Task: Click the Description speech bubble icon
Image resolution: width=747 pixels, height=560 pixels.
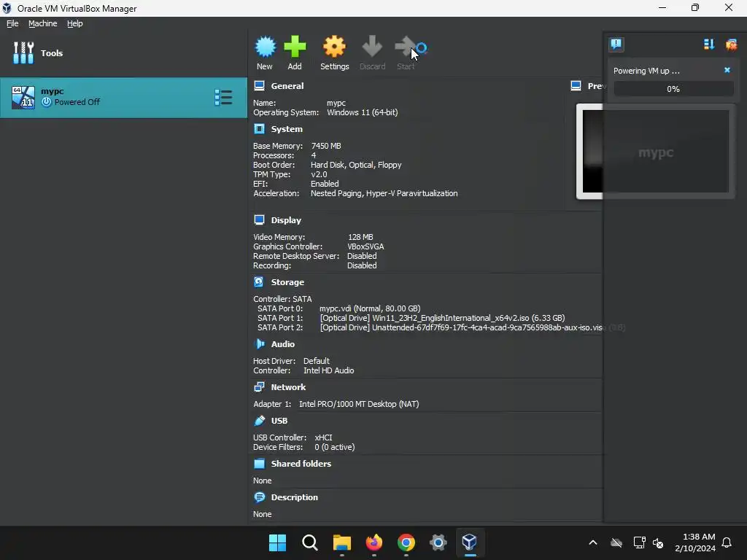Action: point(259,497)
